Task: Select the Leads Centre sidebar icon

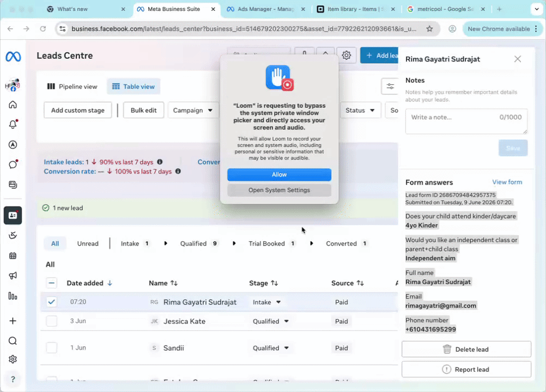Action: point(13,215)
